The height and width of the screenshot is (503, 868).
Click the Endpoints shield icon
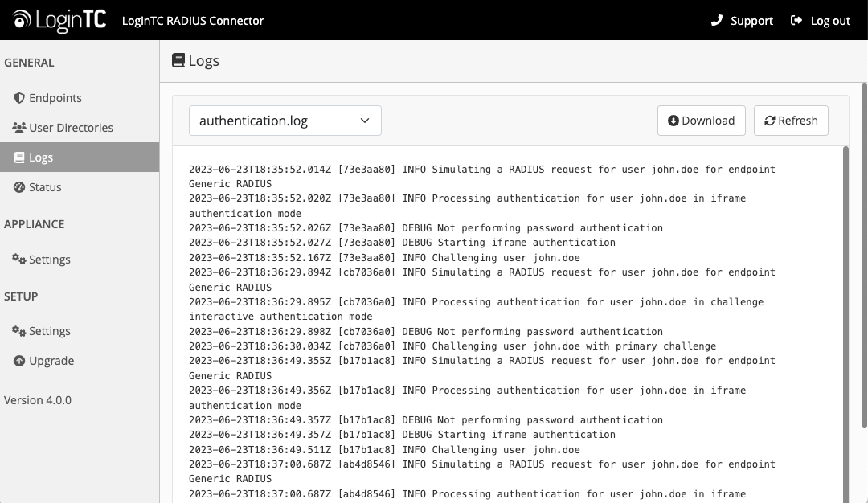pos(19,98)
